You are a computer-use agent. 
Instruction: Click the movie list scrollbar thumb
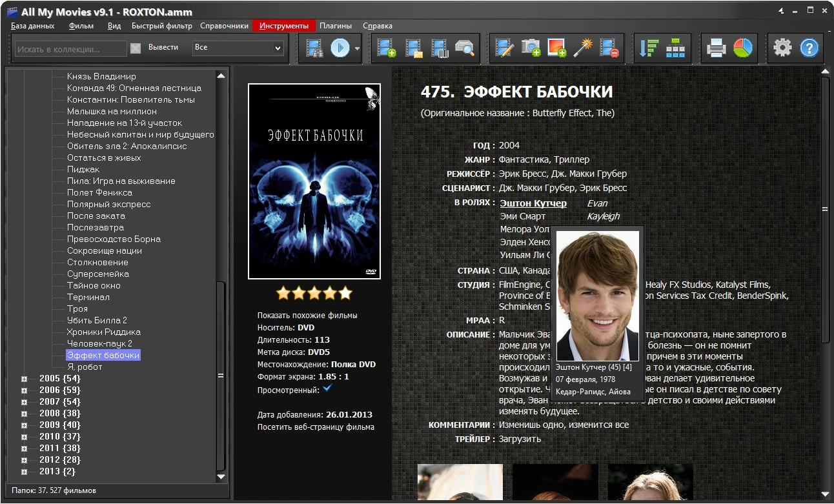click(221, 375)
